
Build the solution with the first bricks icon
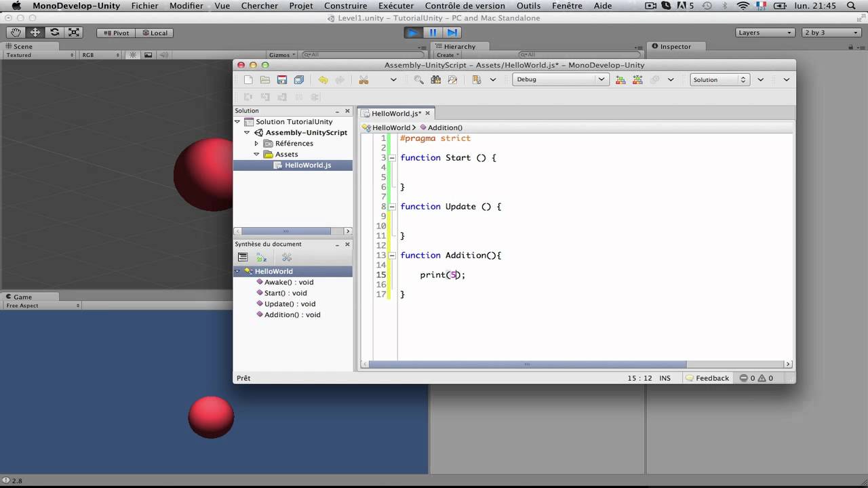click(620, 80)
